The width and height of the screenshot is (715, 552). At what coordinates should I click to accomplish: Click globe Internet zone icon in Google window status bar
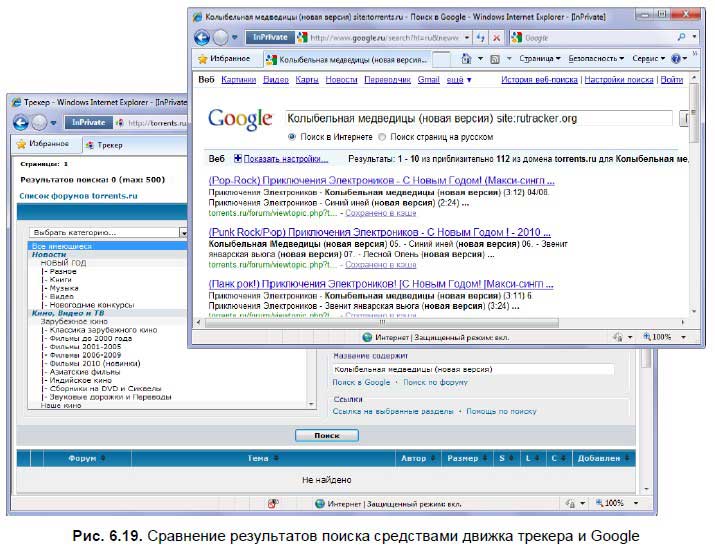click(367, 337)
